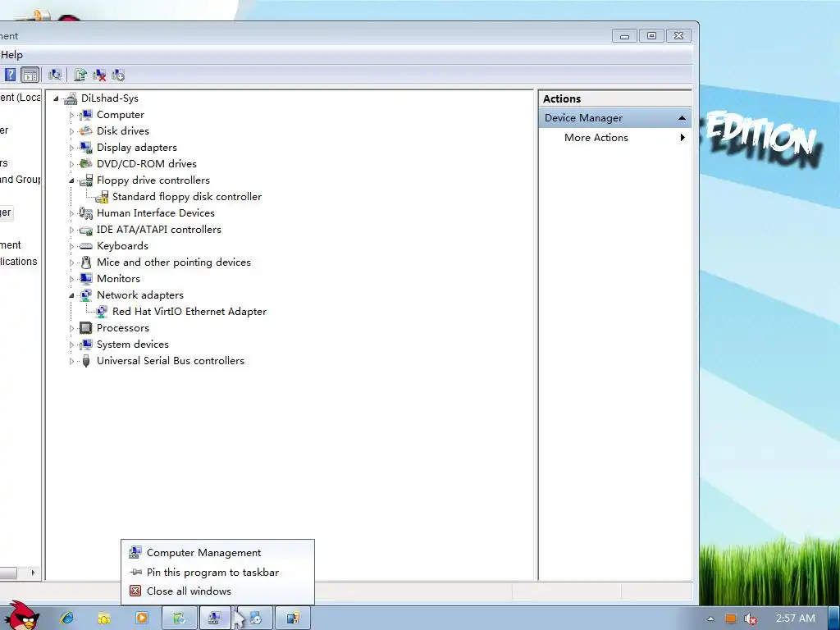Click the floppy controller warning icon
The width and height of the screenshot is (840, 630).
pos(101,197)
